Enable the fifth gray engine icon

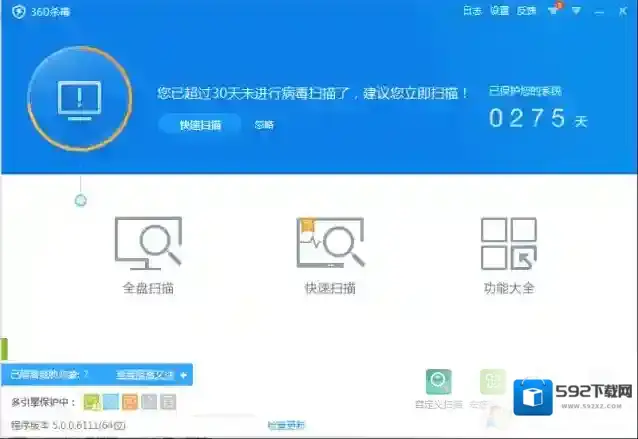click(x=168, y=402)
